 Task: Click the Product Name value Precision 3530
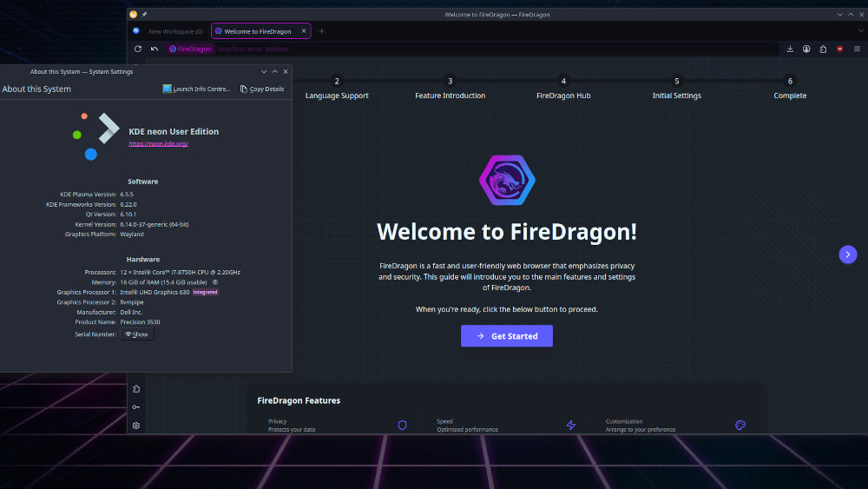point(140,321)
